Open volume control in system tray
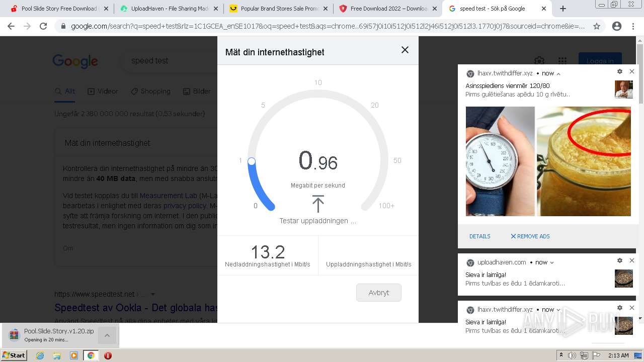The image size is (644, 362). 572,355
